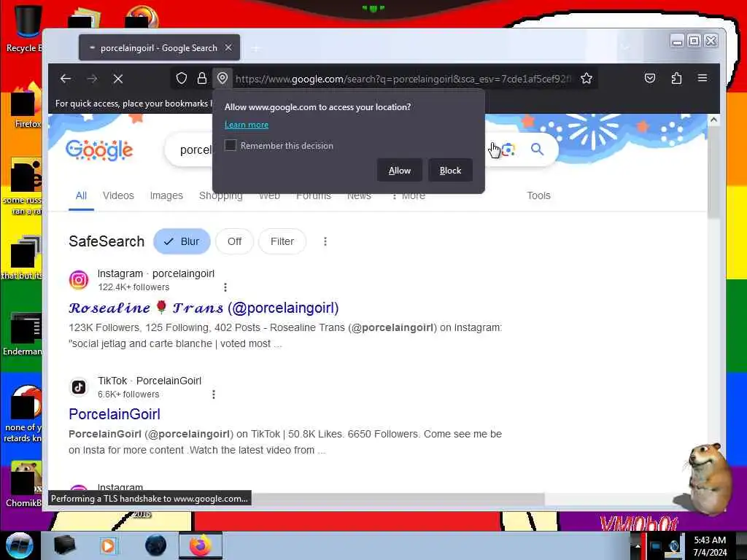
Task: Click the URL address bar
Action: tap(403, 79)
